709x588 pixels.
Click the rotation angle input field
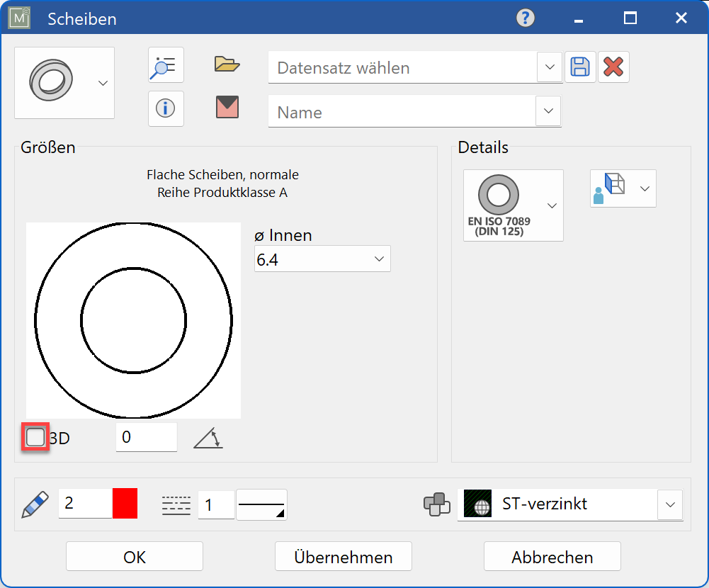click(x=146, y=437)
